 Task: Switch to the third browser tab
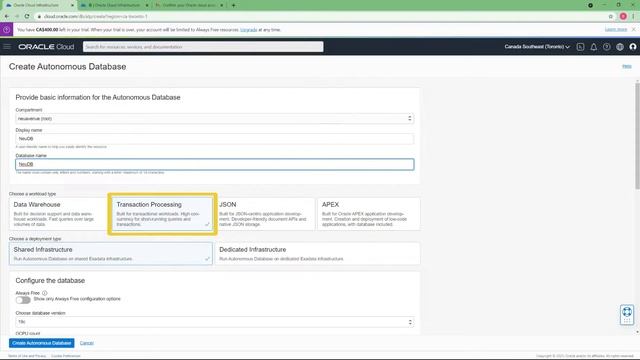point(189,5)
